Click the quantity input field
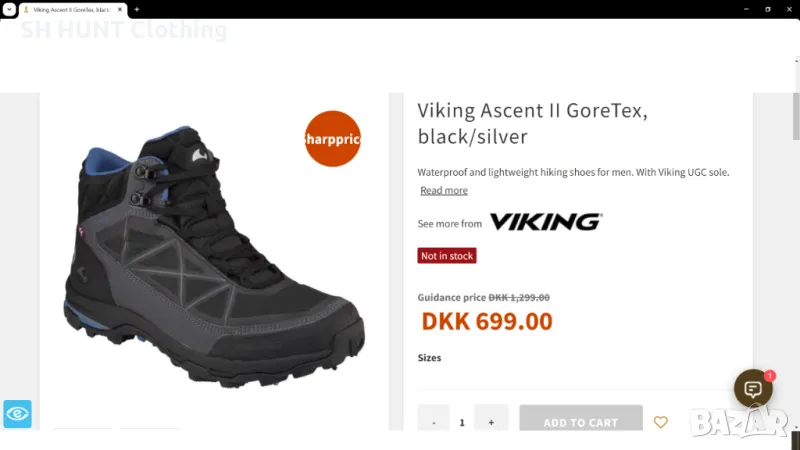This screenshot has height=450, width=800. 462,422
